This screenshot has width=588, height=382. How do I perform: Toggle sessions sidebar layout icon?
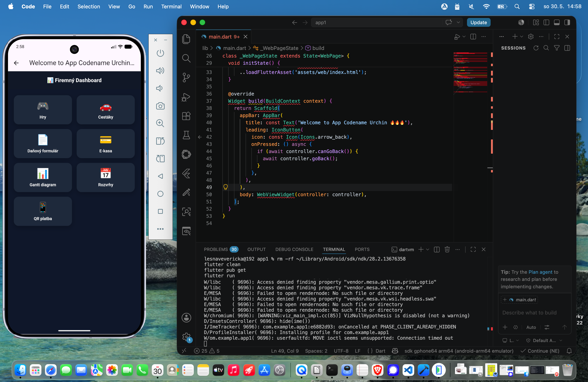tap(567, 48)
